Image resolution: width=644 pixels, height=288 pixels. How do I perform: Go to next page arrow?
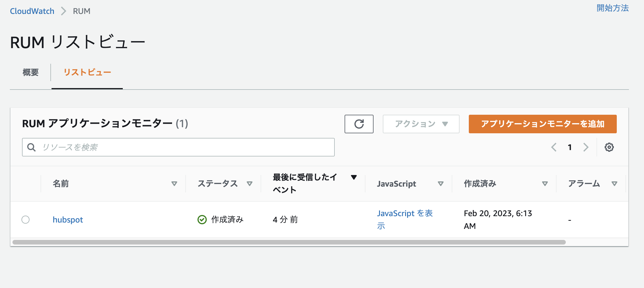click(x=586, y=147)
